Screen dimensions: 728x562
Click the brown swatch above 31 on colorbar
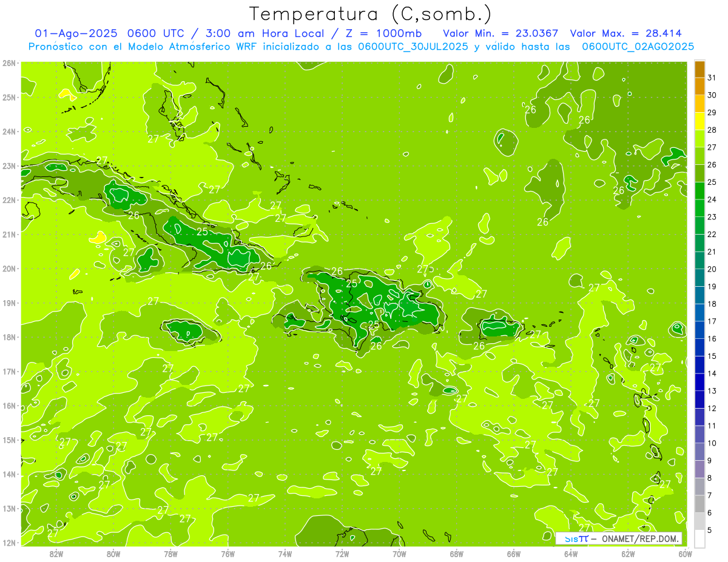coord(699,69)
